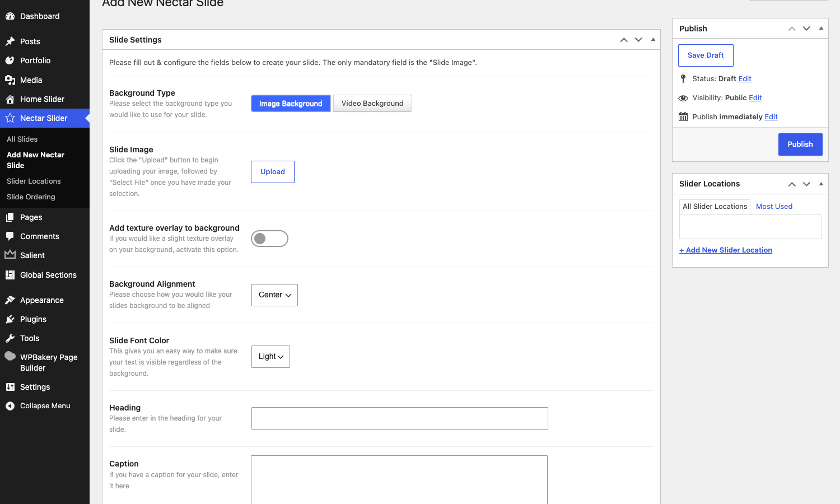Click the Tools wrench icon
The width and height of the screenshot is (840, 504).
click(10, 338)
